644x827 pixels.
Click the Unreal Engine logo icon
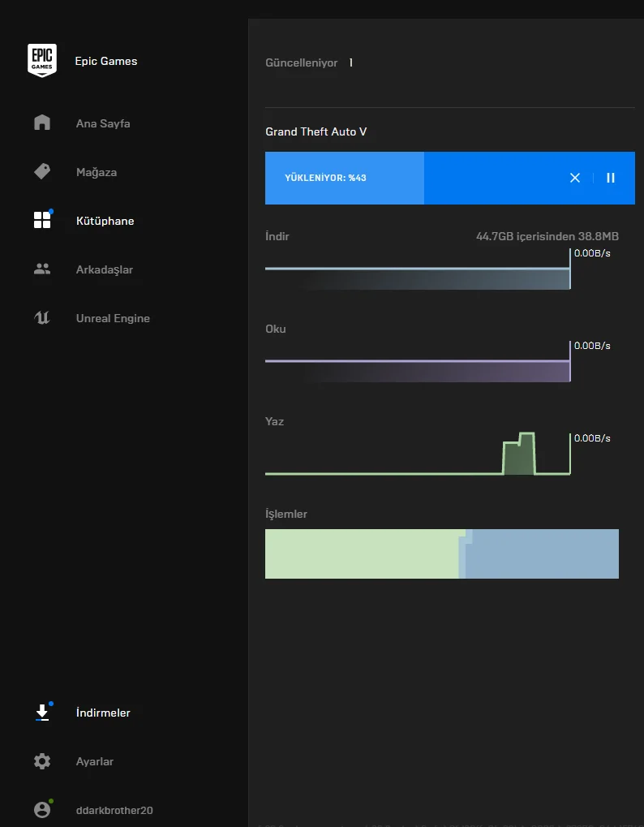pyautogui.click(x=42, y=318)
